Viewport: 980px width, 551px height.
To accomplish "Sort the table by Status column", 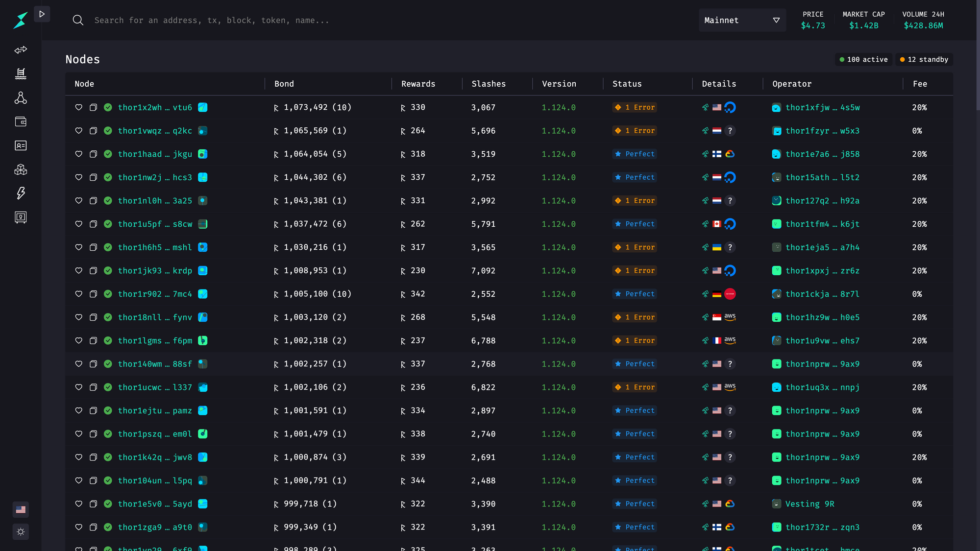I will pos(627,84).
